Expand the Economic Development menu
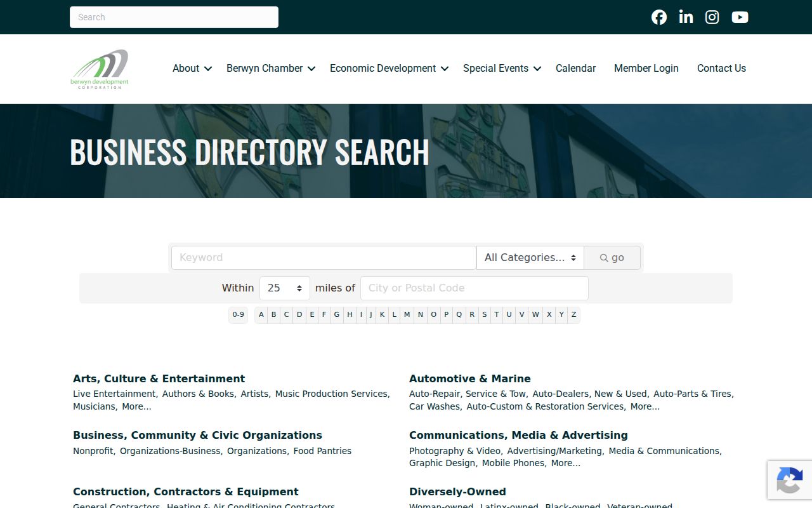The height and width of the screenshot is (508, 812). click(x=389, y=68)
